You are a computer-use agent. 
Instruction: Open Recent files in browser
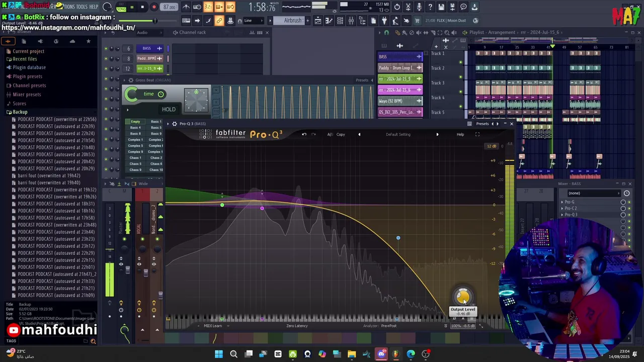click(x=25, y=59)
